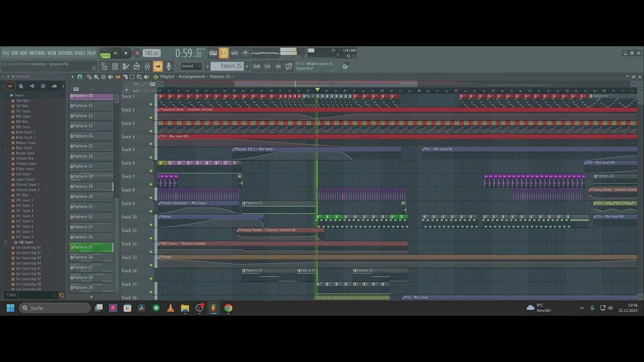
Task: Click the hint help icon beside Alt
Action: [289, 66]
